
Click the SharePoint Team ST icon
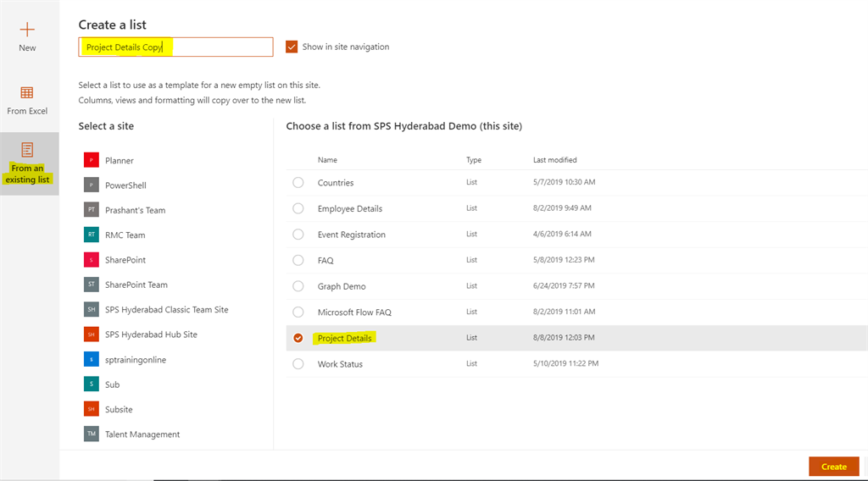click(x=92, y=285)
